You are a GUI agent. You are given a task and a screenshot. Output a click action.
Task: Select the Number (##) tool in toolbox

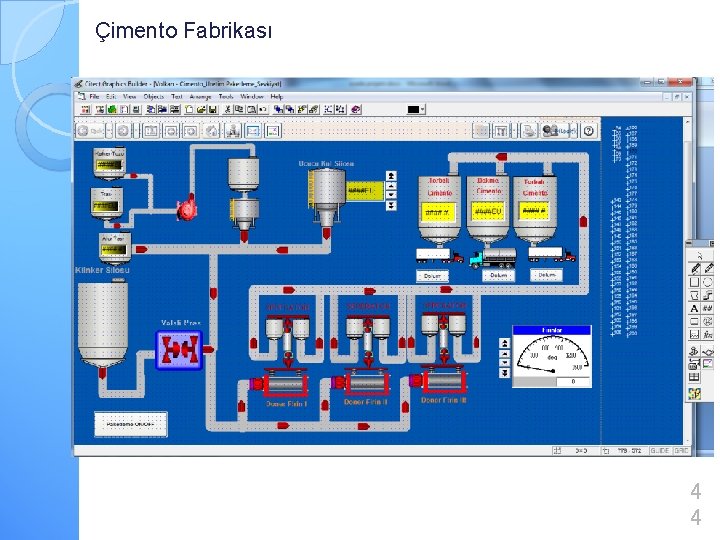(x=708, y=309)
